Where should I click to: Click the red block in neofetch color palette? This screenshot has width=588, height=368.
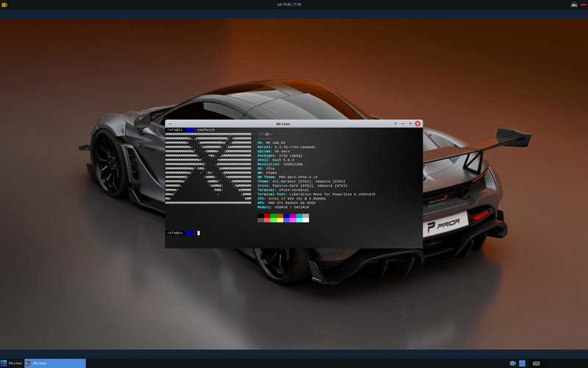(x=267, y=218)
